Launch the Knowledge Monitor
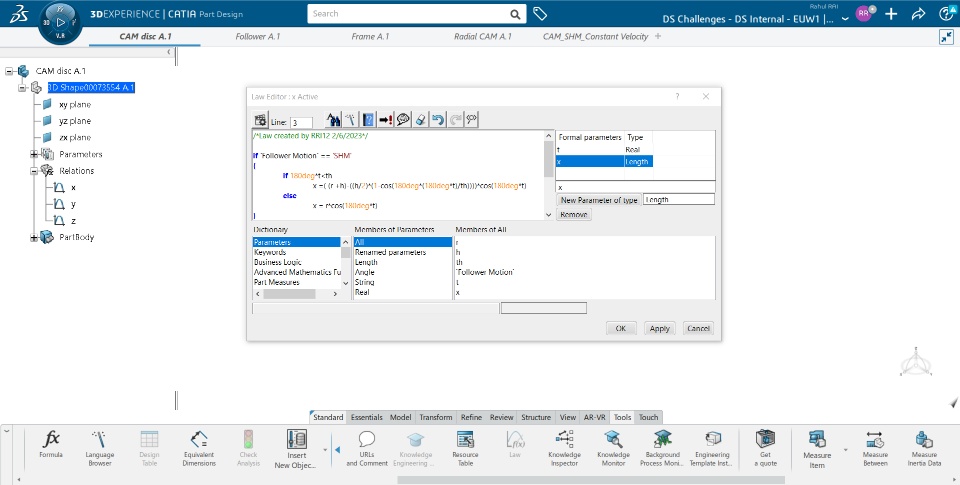The image size is (960, 485). [x=613, y=448]
